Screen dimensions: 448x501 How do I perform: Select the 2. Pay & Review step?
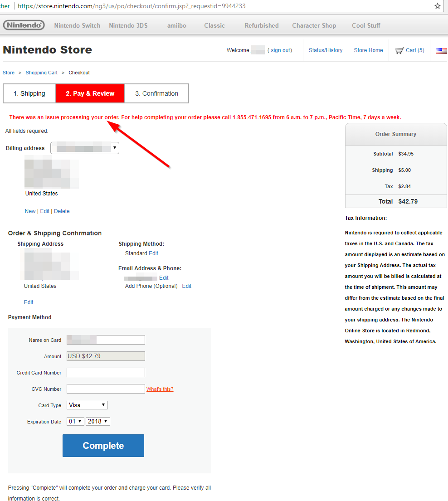pyautogui.click(x=90, y=93)
